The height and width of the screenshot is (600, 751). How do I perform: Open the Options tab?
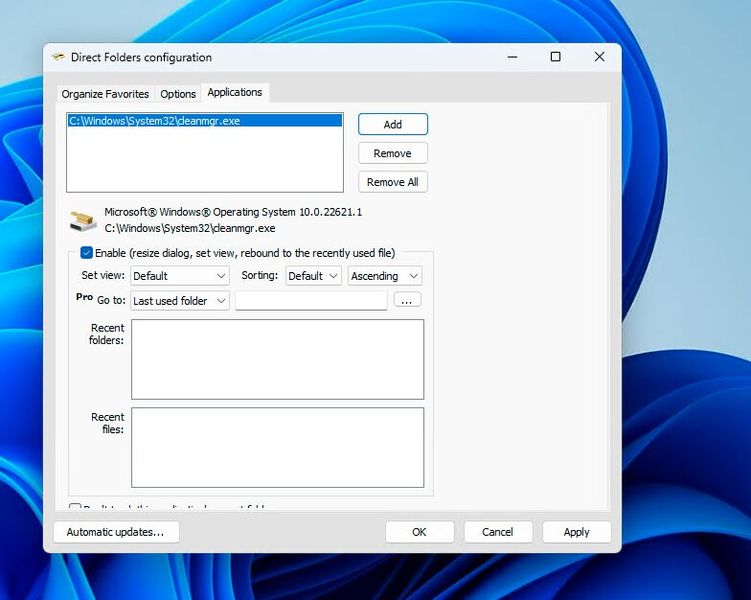[x=178, y=94]
